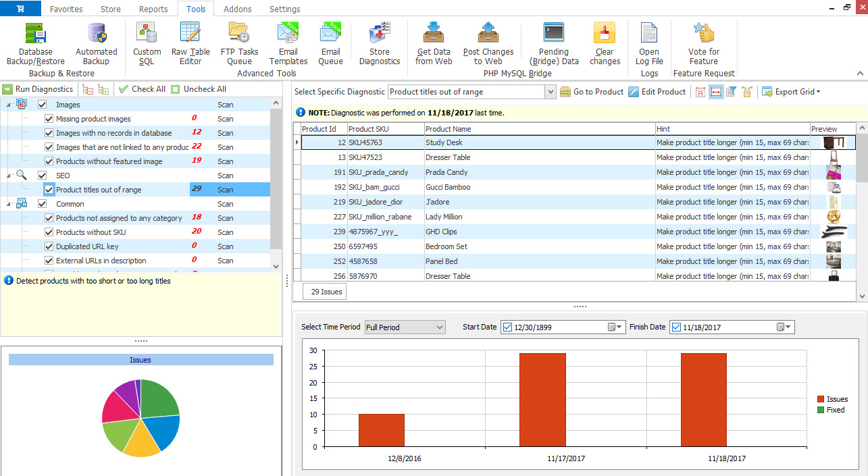Launch Store Diagnostics

[x=379, y=44]
